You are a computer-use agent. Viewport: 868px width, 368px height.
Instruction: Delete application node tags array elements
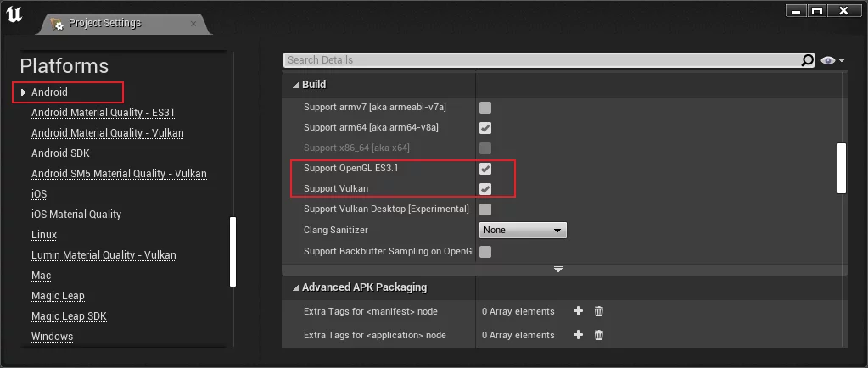click(599, 335)
